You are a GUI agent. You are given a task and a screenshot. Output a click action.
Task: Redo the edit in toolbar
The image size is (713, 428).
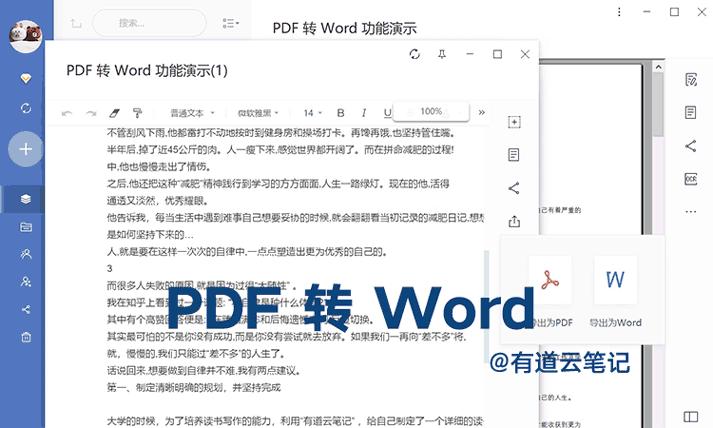[x=91, y=113]
